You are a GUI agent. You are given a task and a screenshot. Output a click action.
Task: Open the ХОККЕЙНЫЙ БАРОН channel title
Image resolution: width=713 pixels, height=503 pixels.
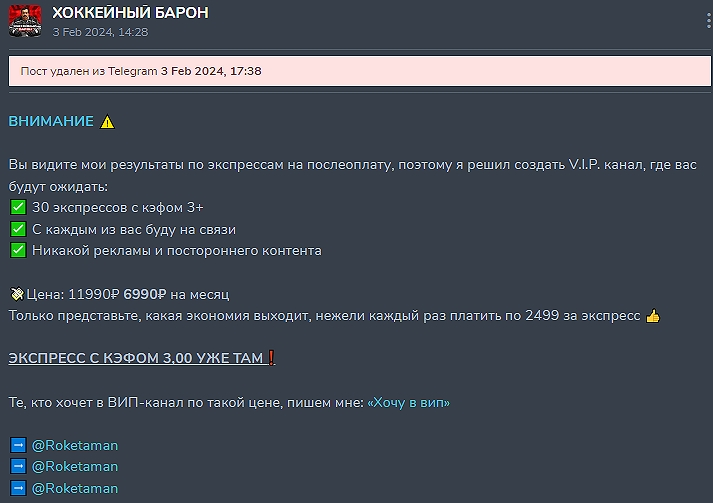click(130, 13)
